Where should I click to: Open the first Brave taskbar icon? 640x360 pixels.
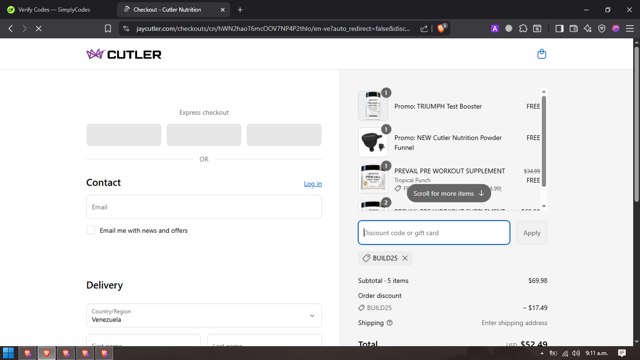point(28,353)
